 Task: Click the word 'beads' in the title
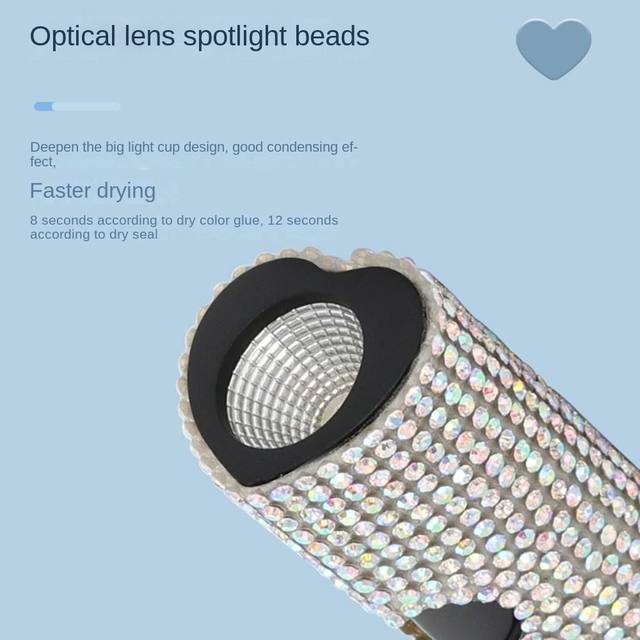pyautogui.click(x=332, y=36)
